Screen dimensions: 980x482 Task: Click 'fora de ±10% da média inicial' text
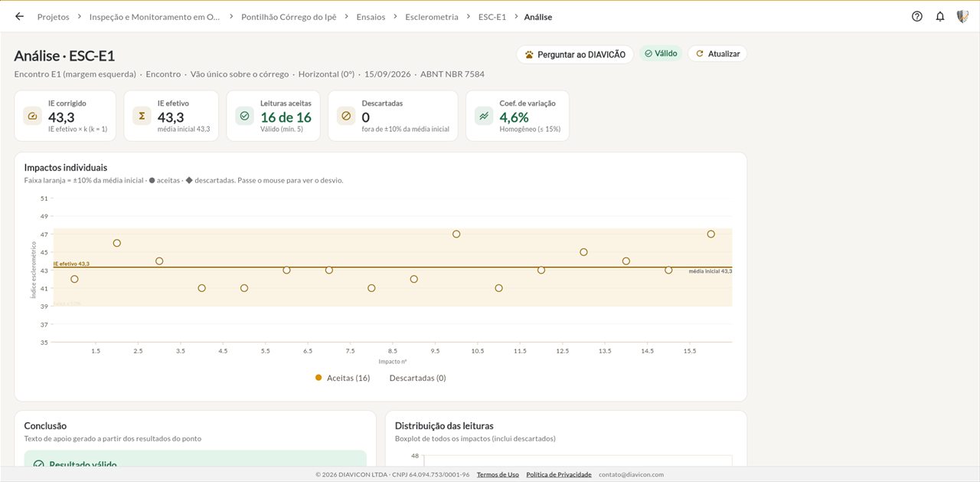click(x=405, y=130)
